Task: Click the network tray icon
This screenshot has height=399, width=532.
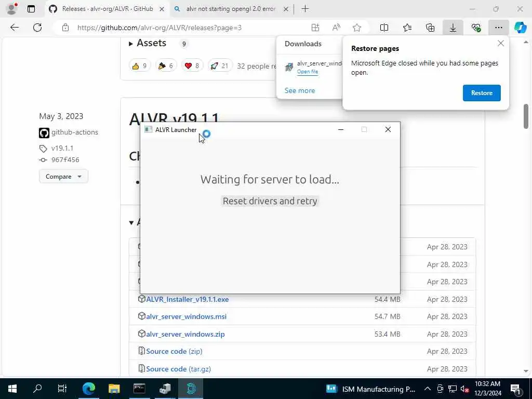Action: click(453, 389)
